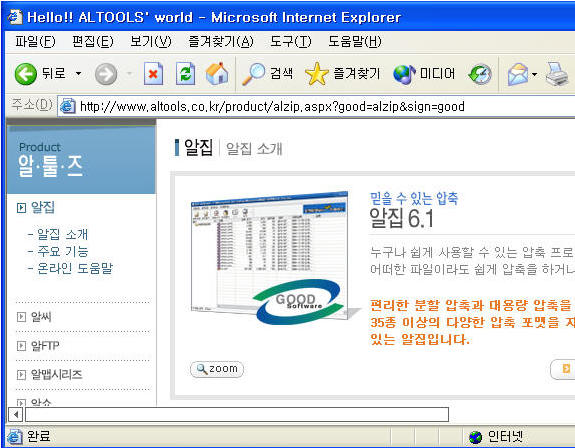The height and width of the screenshot is (448, 575).
Task: Click the IE logo in the title bar
Action: (x=15, y=17)
